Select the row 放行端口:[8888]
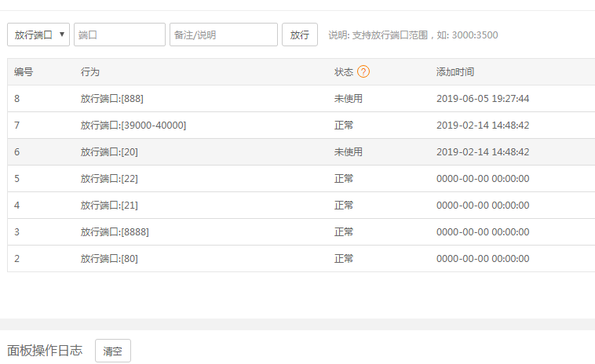Screen dimensions: 595x364 [301, 231]
